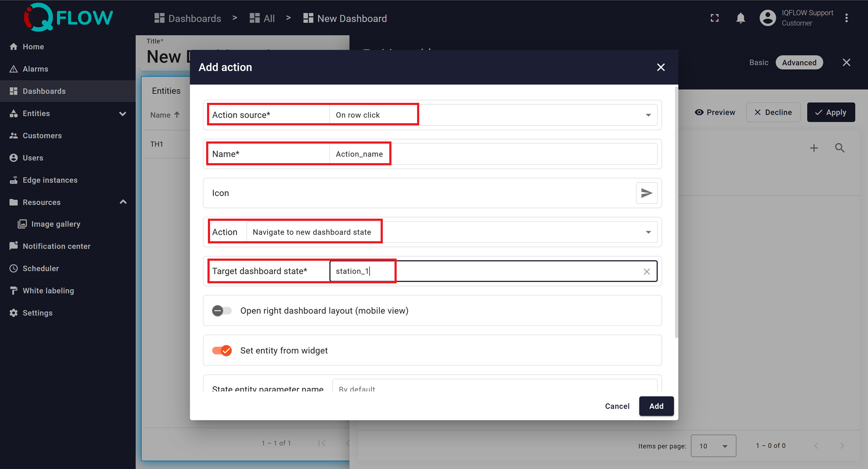Open the items per page dropdown
Screen dimensions: 868x469
(713, 446)
